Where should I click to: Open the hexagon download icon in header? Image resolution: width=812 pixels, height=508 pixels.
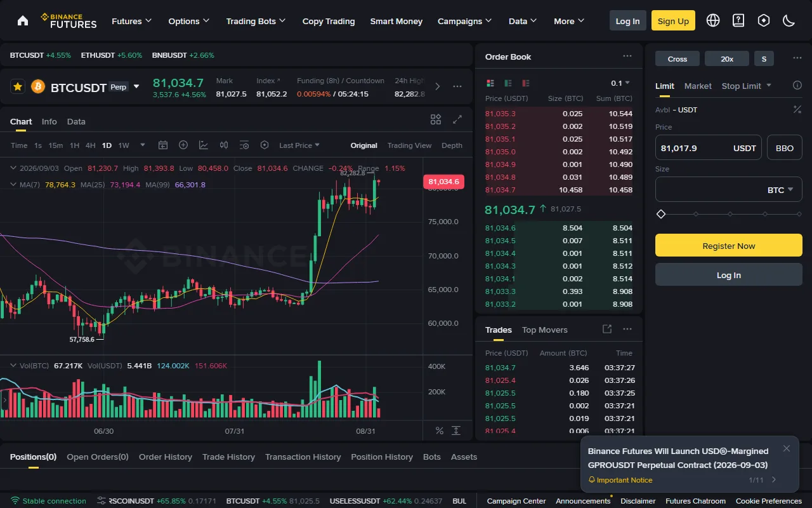click(x=764, y=20)
